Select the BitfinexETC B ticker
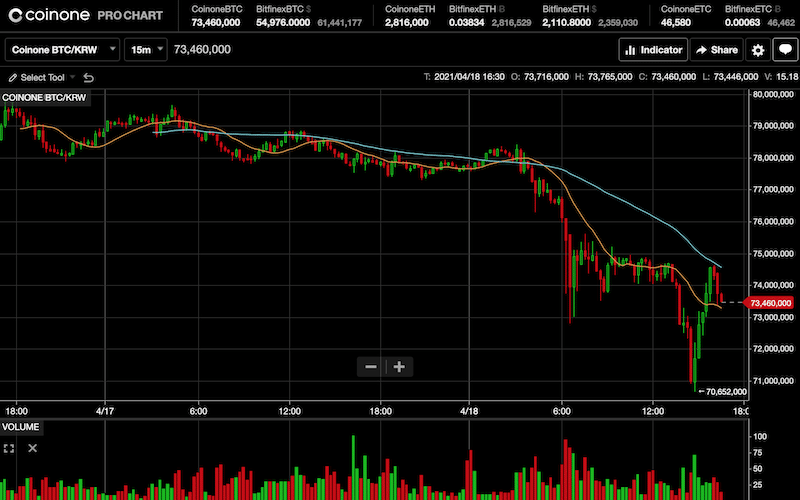 coord(760,16)
